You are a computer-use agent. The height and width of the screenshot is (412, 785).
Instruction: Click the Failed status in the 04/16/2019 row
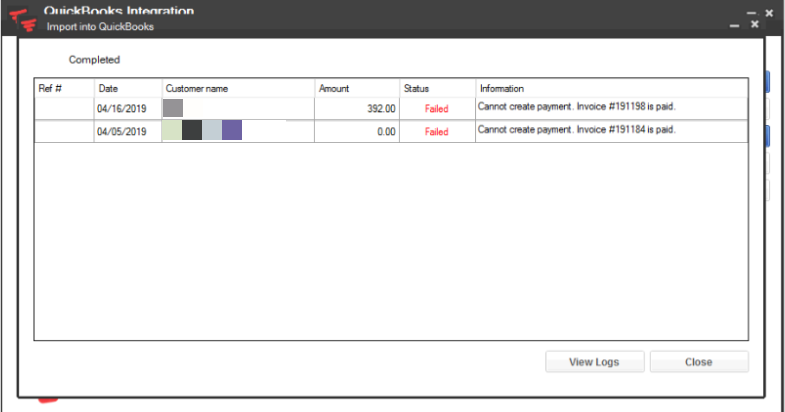point(437,109)
